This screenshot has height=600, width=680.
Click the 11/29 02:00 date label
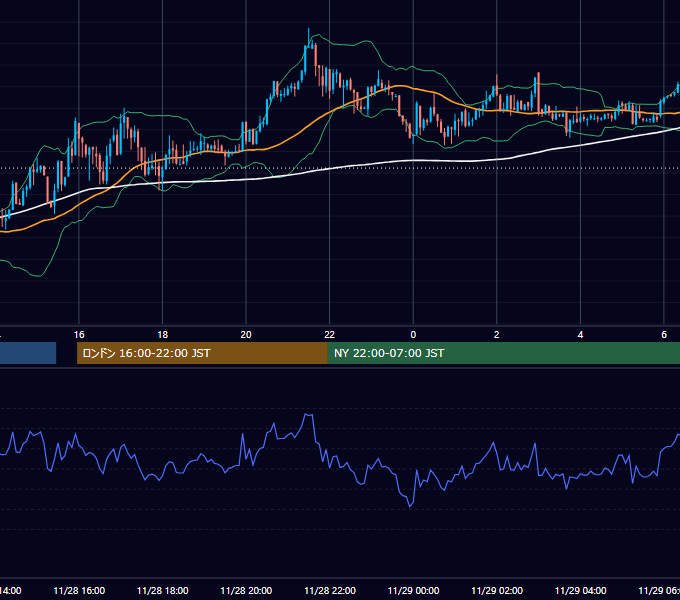[x=497, y=591]
